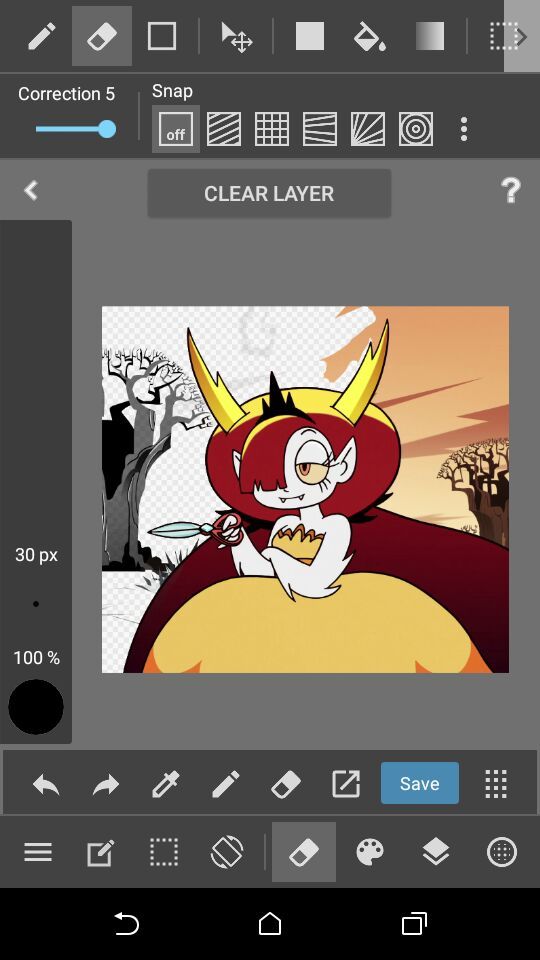Enable the grid snap guide
The image size is (540, 960).
(x=272, y=129)
